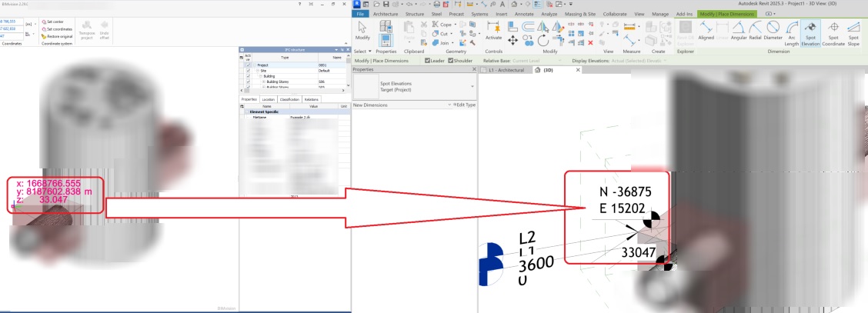Click the x coordinate input field in BIMvision
The image size is (868, 313).
(11, 22)
